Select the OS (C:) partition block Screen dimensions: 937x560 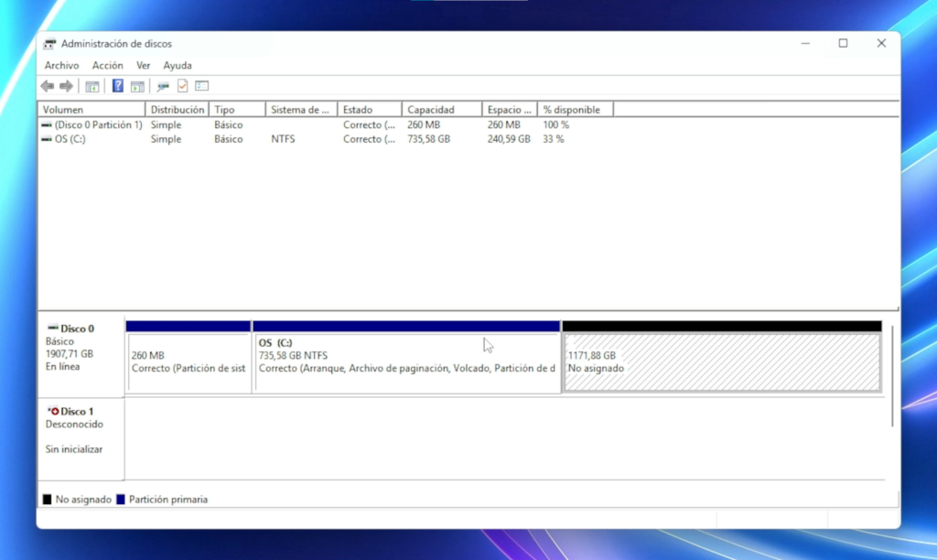[x=406, y=359]
